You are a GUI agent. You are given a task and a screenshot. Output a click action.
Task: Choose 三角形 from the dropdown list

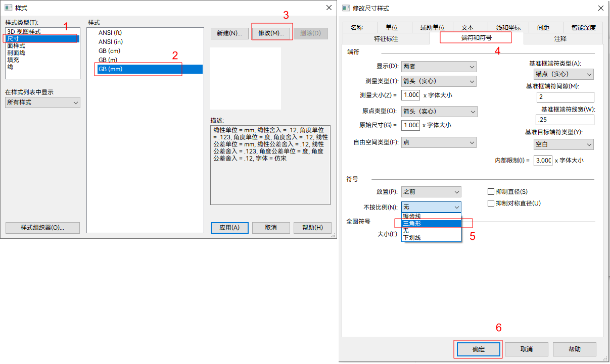pyautogui.click(x=412, y=223)
